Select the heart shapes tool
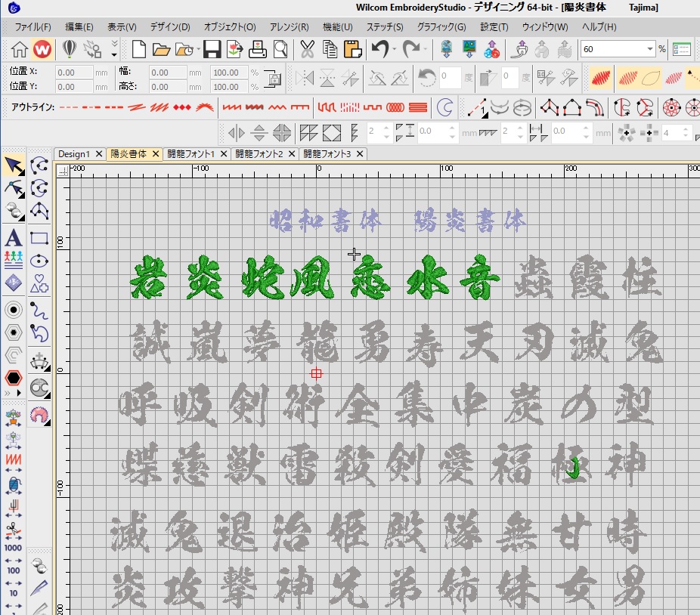Screen dimensions: 700x615 (39, 283)
